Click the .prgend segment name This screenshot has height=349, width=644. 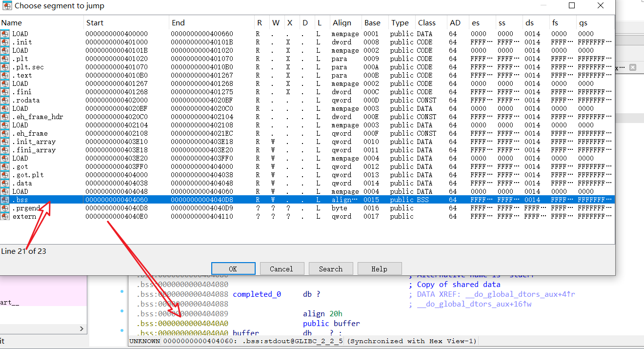click(x=26, y=208)
